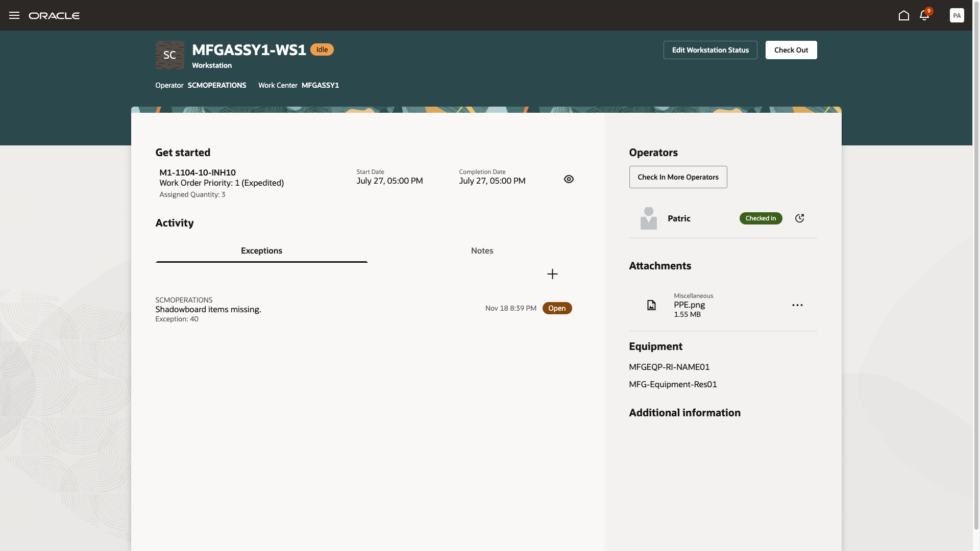This screenshot has height=551, width=980.
Task: Click the check-out clock icon for Patric
Action: coord(800,218)
